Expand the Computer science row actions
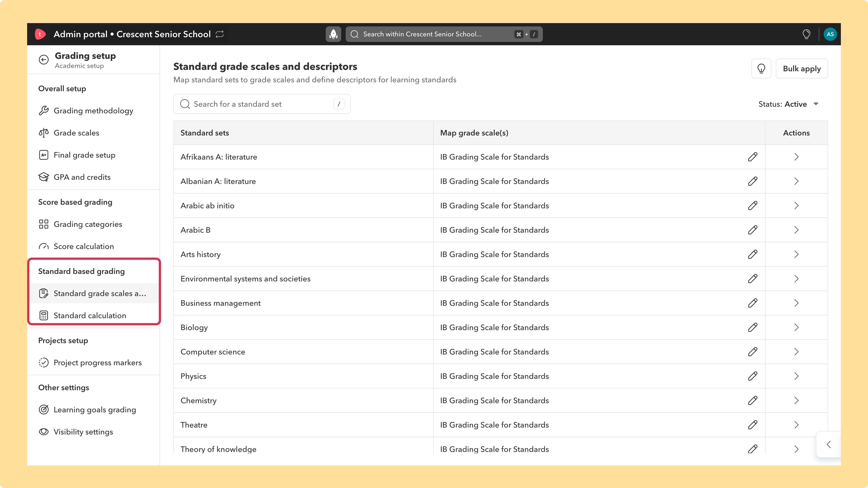This screenshot has width=868, height=488. click(x=796, y=352)
